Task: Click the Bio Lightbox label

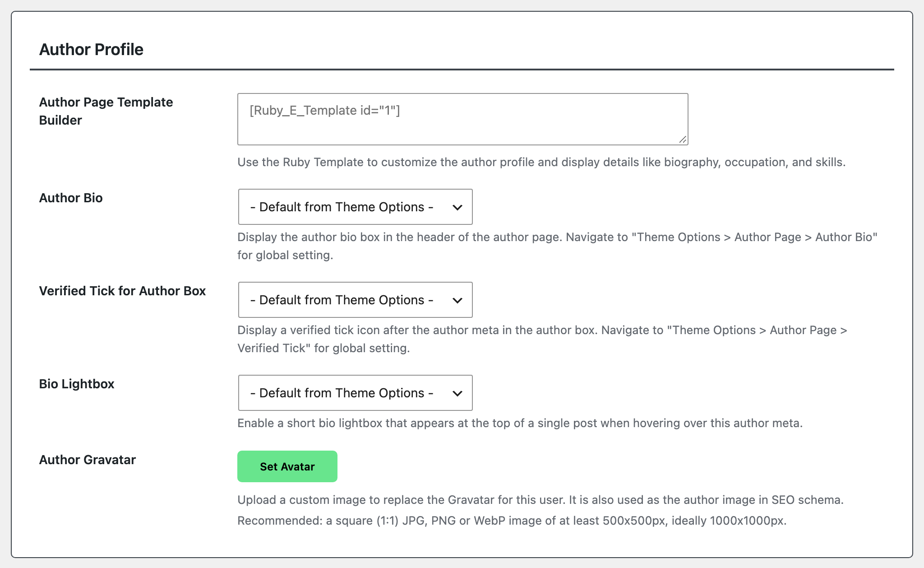Action: (x=77, y=384)
